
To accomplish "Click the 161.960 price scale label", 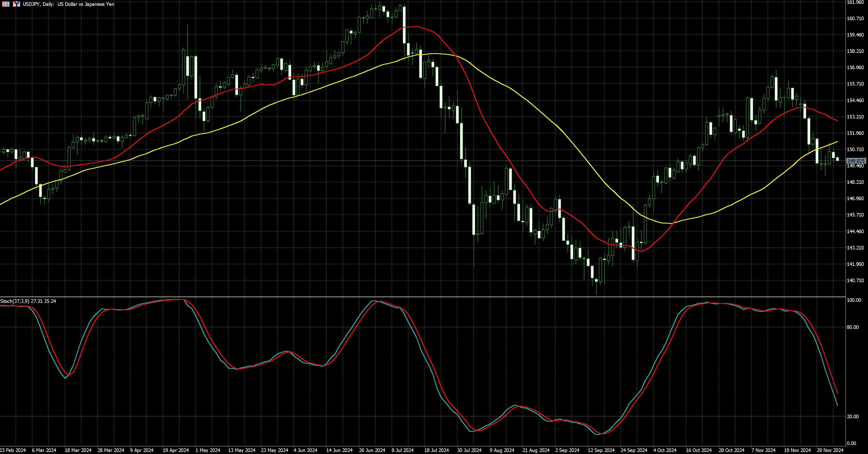I will [855, 2].
